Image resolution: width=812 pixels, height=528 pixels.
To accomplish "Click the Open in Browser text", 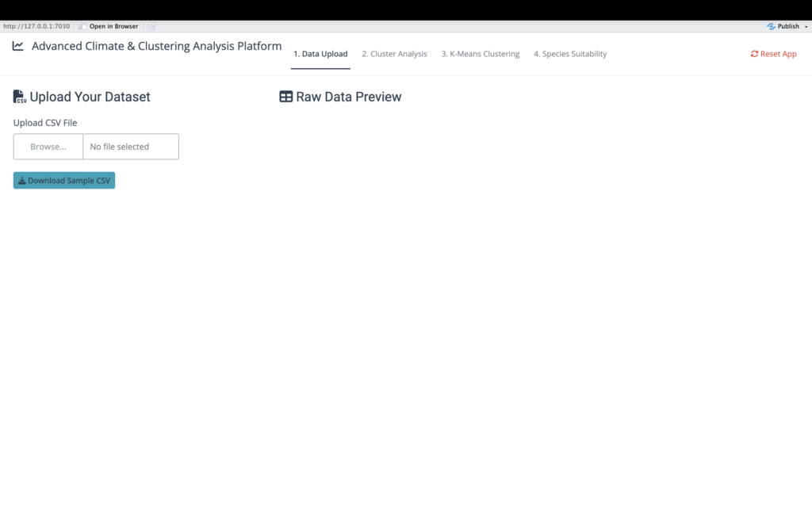I will 113,26.
